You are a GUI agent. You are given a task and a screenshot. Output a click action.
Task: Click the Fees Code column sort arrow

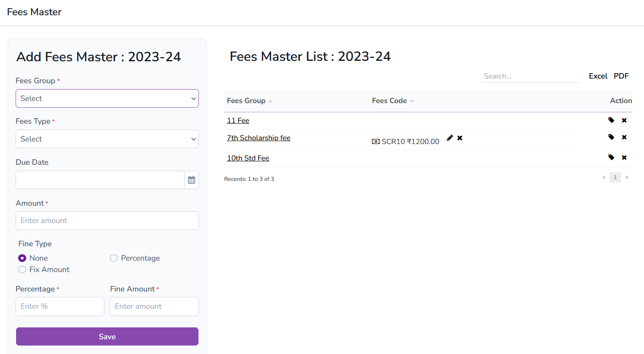tap(412, 101)
